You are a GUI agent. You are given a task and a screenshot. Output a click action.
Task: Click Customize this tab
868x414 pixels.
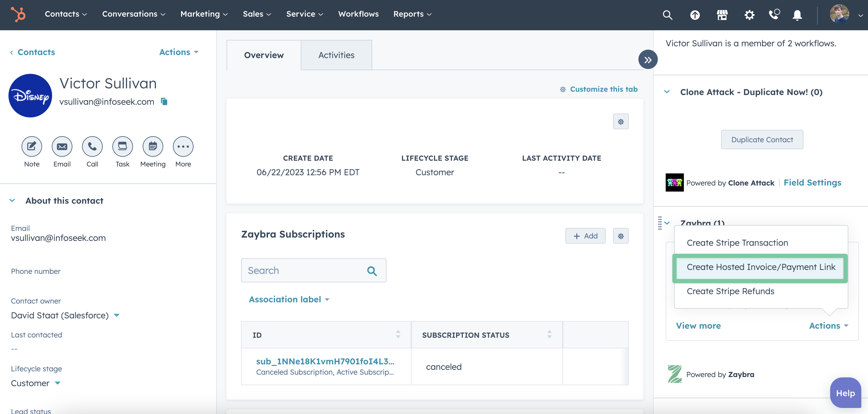(599, 89)
